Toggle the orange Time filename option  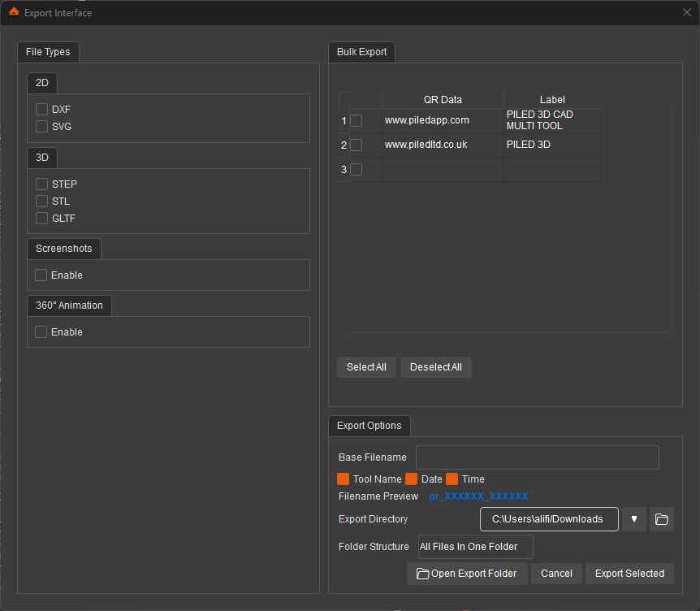(452, 479)
